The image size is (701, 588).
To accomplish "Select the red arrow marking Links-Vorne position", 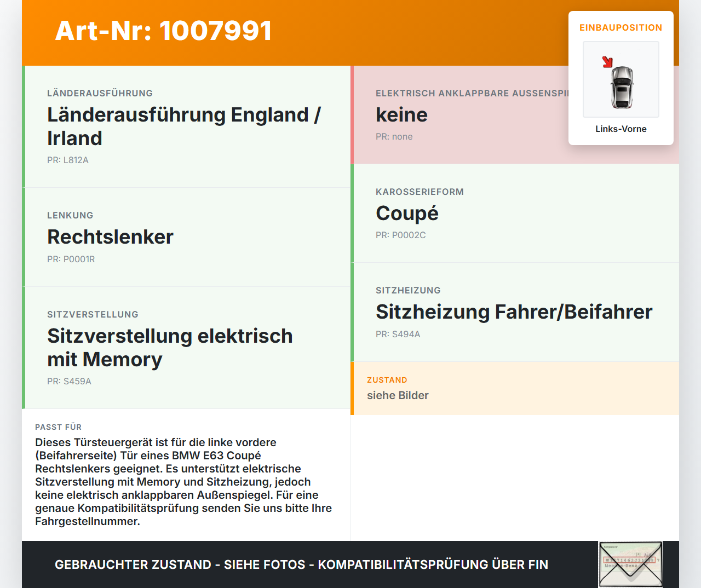I will [607, 62].
